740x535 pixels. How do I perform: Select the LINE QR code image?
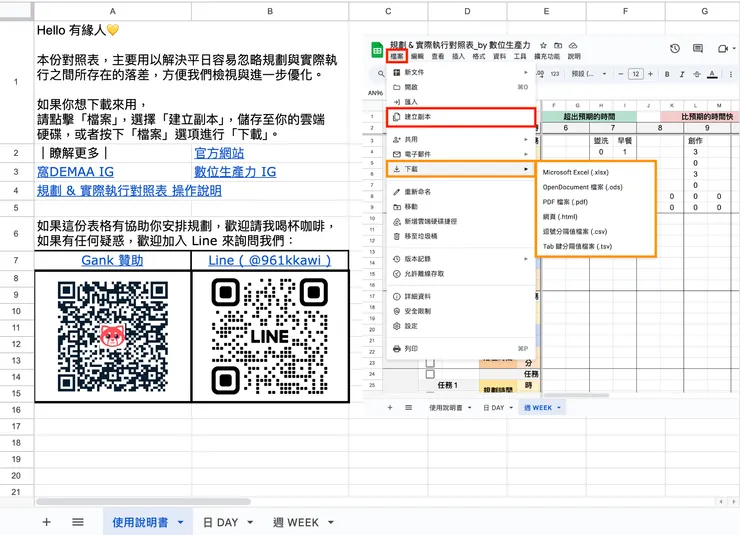click(x=269, y=336)
